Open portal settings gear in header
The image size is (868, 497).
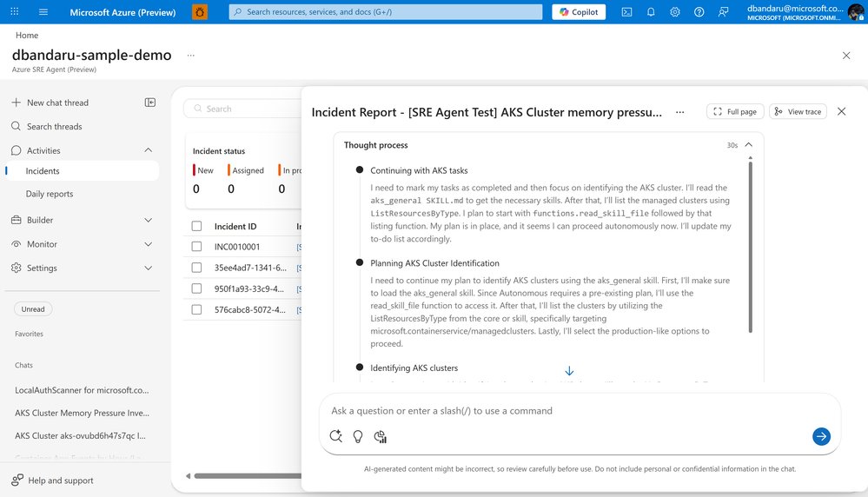coord(675,11)
